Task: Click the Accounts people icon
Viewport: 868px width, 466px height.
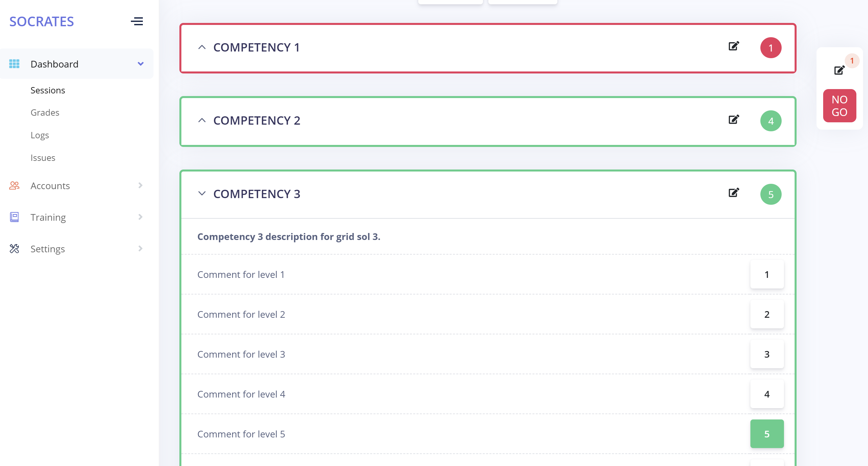Action: 14,185
